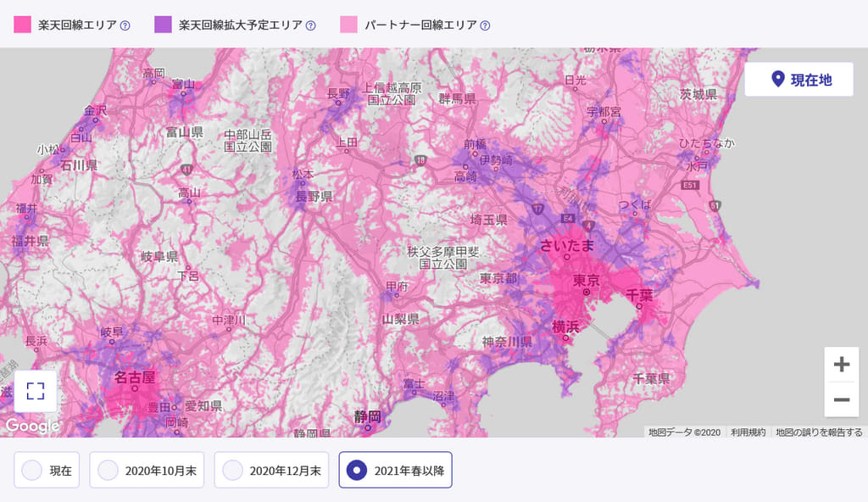Select the 2020年10月末 radio option
Image resolution: width=868 pixels, height=502 pixels.
coord(147,470)
